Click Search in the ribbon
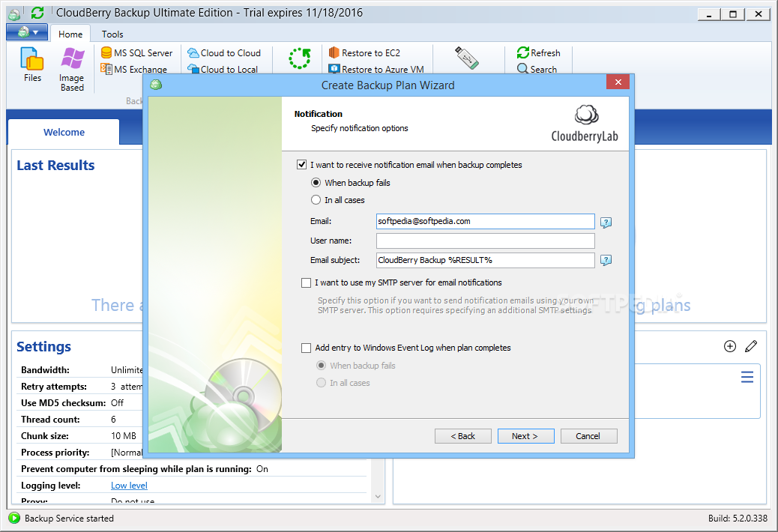 point(537,69)
